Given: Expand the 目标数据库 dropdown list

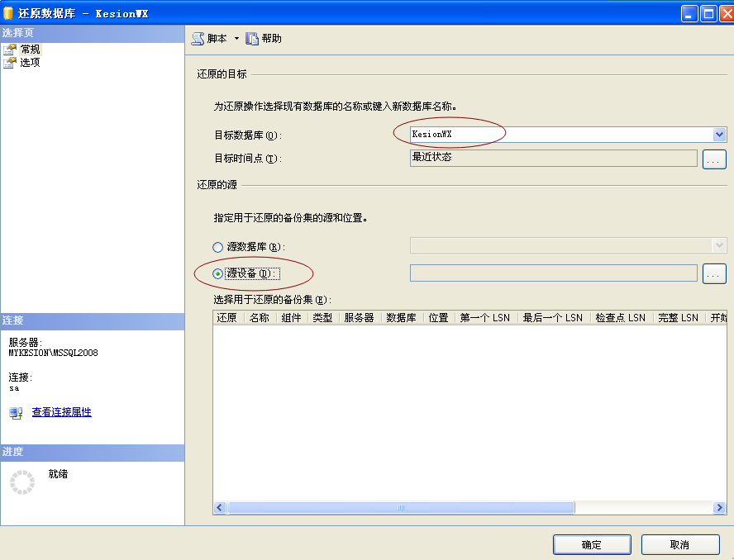Looking at the screenshot, I should coord(719,135).
